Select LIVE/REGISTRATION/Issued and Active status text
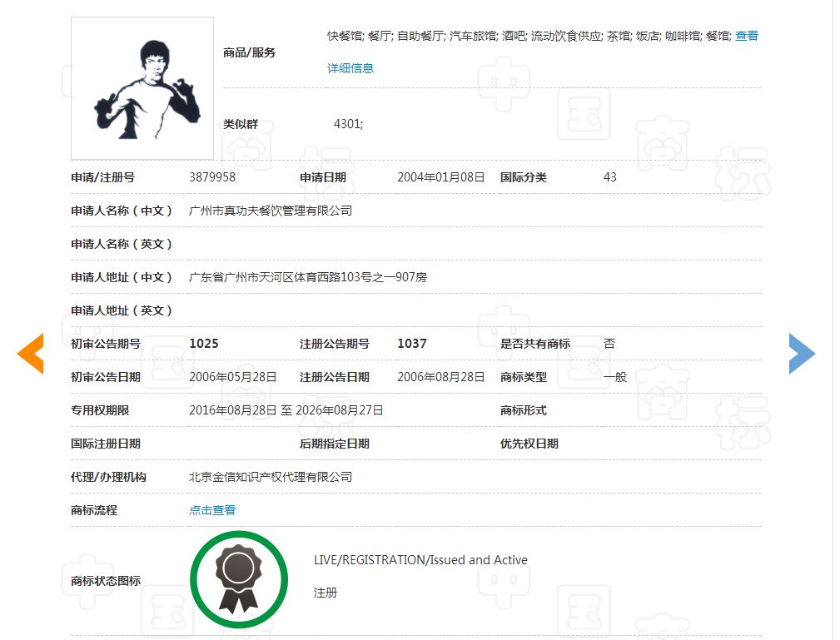Image resolution: width=840 pixels, height=640 pixels. [x=420, y=559]
